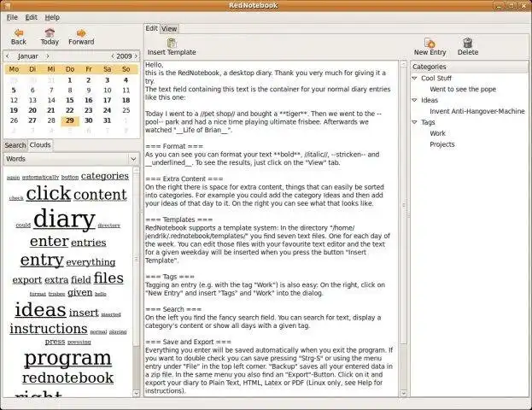
Task: Click the word 'entry' in cloud
Action: pyautogui.click(x=42, y=261)
